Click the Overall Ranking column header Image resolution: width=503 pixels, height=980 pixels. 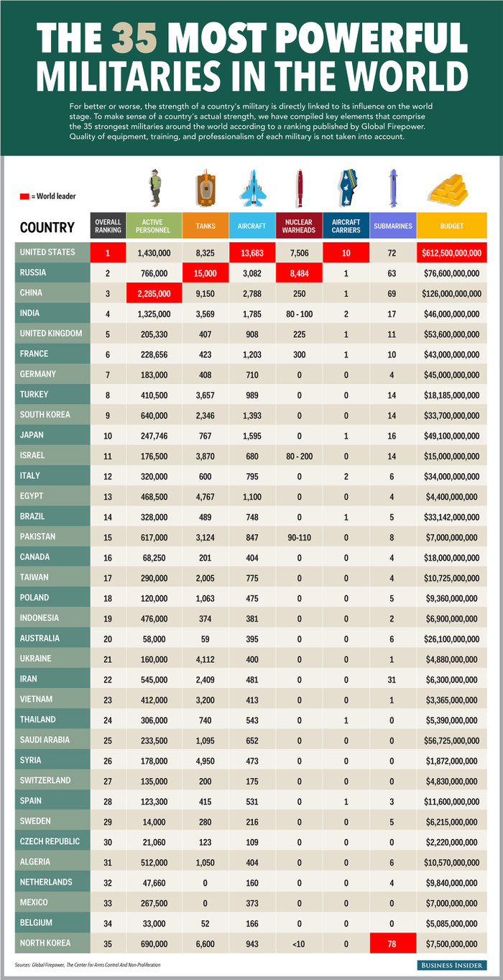pos(108,226)
